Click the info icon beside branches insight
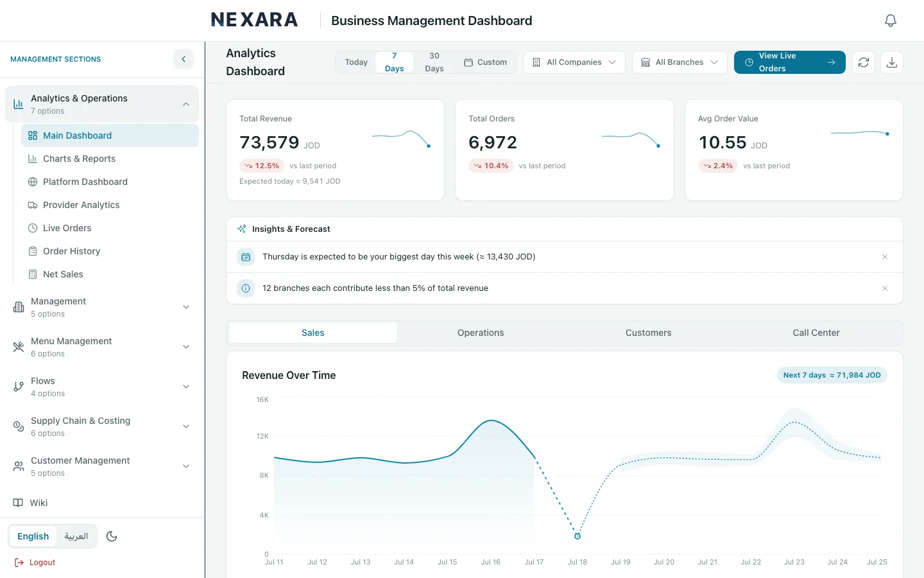 (246, 288)
